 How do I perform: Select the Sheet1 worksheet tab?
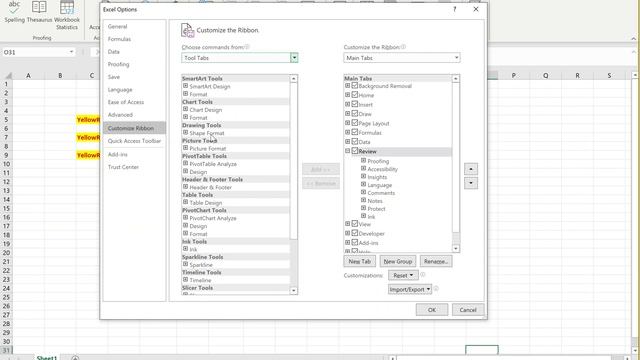point(47,358)
